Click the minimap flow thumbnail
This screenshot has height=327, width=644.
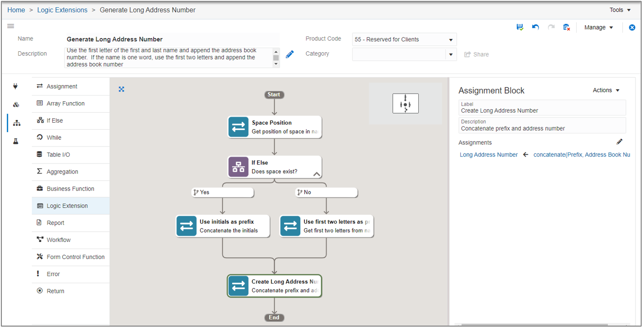click(x=406, y=104)
